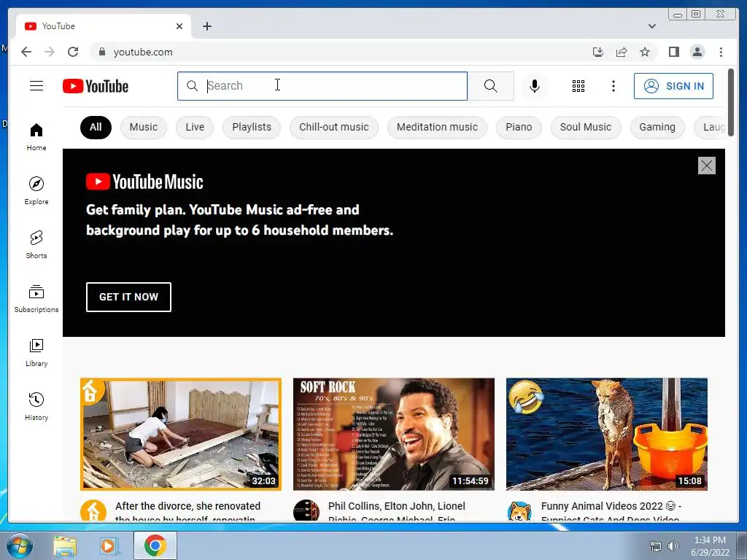Select the Live filter chip
The height and width of the screenshot is (560, 747).
[195, 127]
